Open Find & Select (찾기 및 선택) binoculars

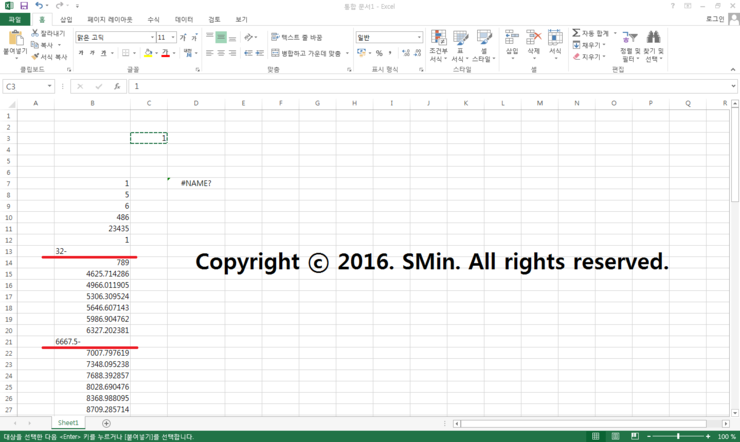click(654, 46)
